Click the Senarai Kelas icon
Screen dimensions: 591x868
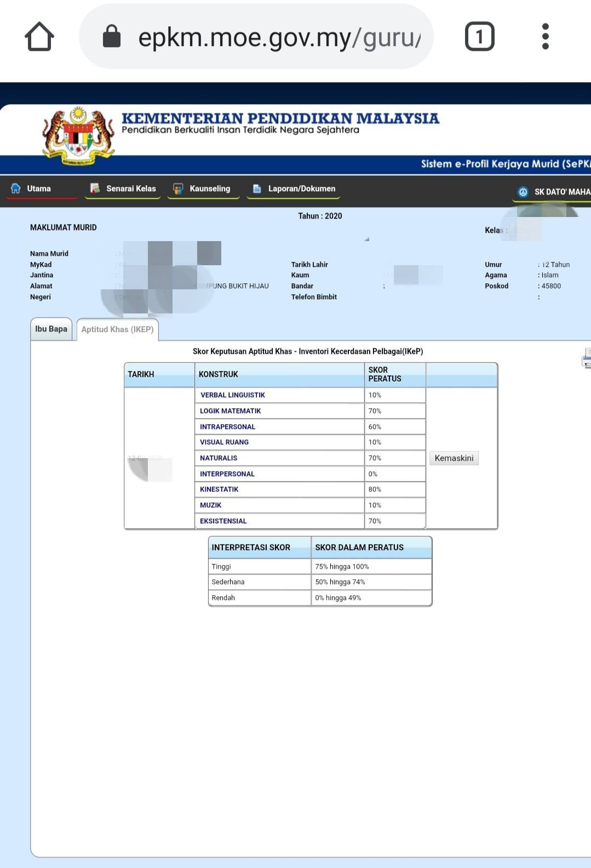tap(95, 189)
